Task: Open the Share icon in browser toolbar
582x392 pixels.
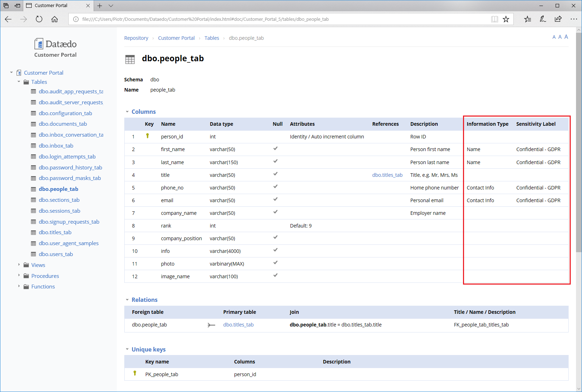Action: (x=558, y=19)
